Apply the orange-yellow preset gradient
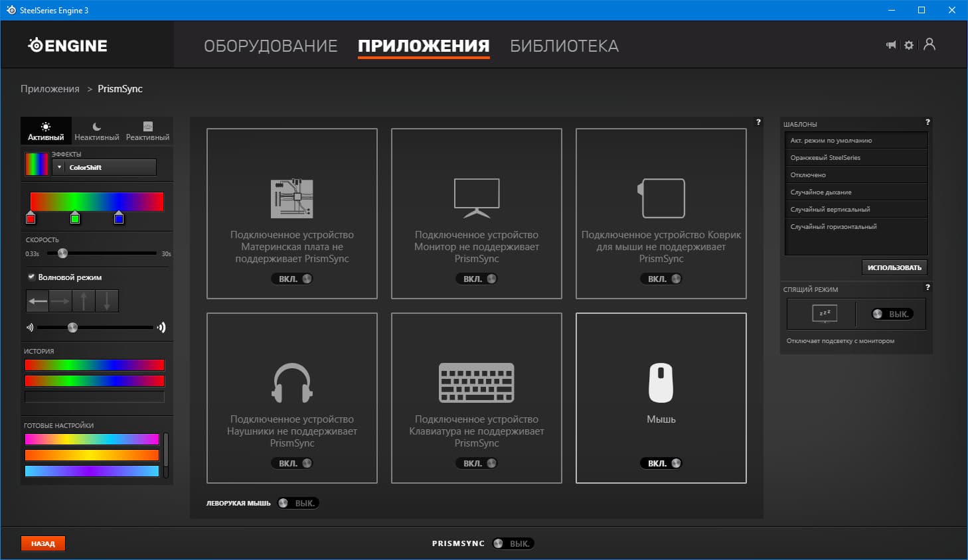 coord(92,455)
